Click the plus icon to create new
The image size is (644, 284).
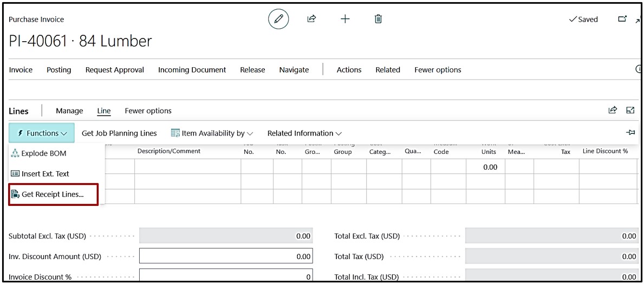tap(345, 19)
